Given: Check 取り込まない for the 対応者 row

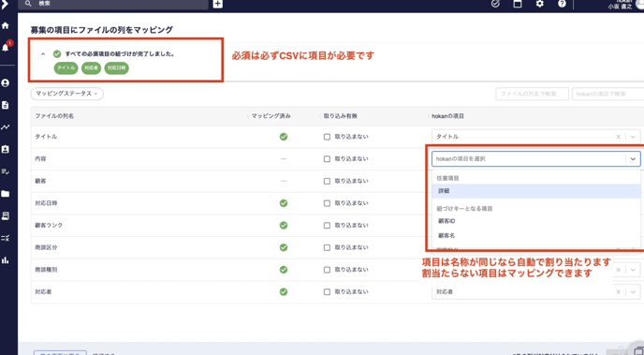Looking at the screenshot, I should (327, 292).
